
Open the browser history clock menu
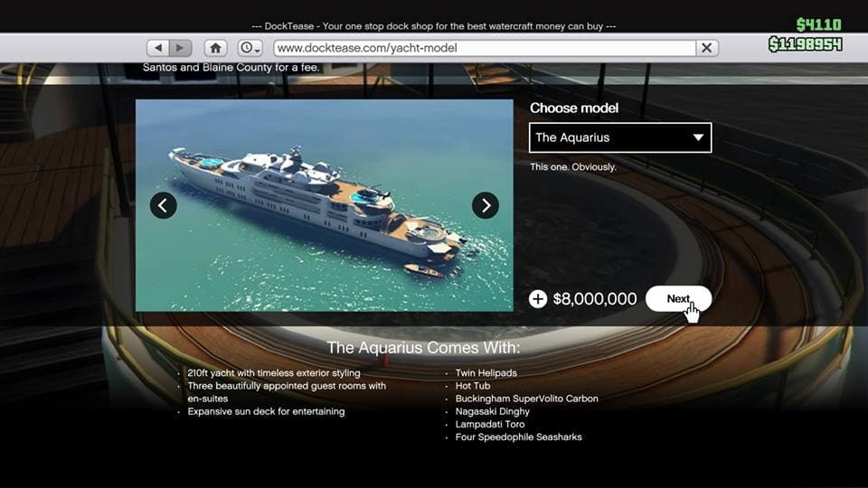click(250, 48)
